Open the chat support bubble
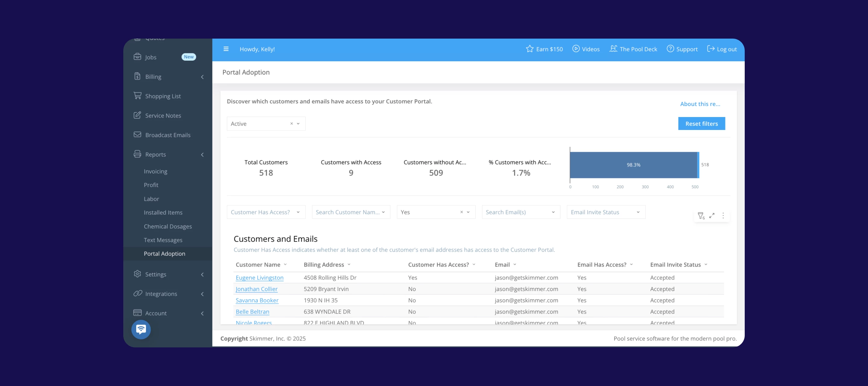Image resolution: width=868 pixels, height=386 pixels. pos(141,329)
